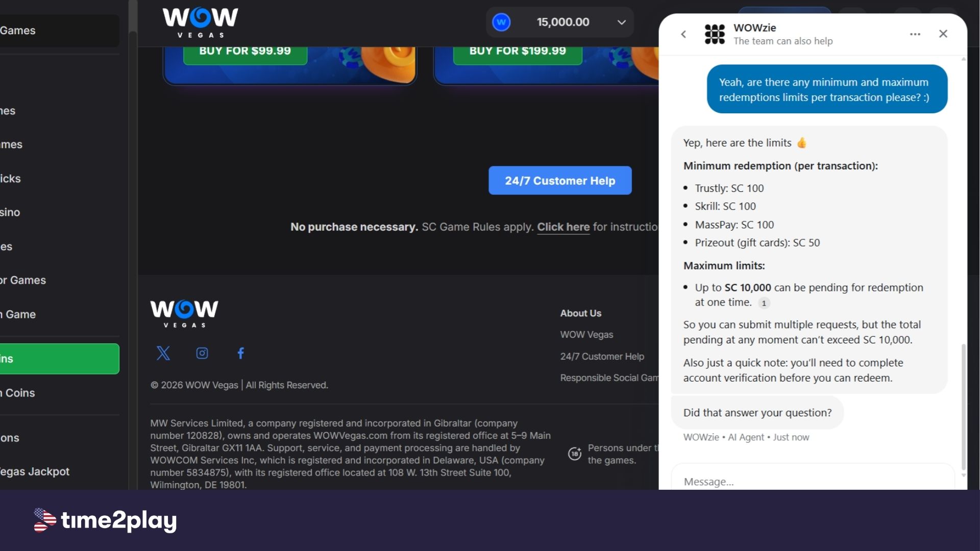This screenshot has width=980, height=551.
Task: Open 24/7 Customer Help button
Action: click(x=560, y=181)
